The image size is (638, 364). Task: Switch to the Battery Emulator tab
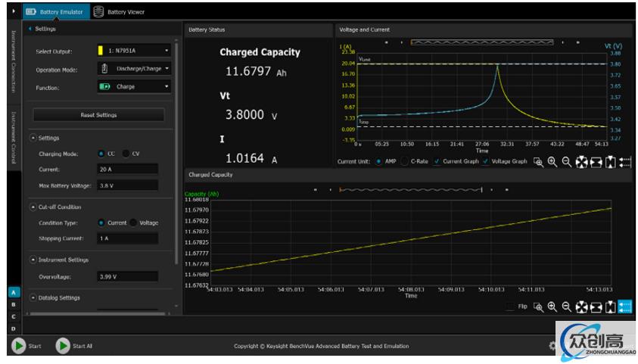pos(53,11)
